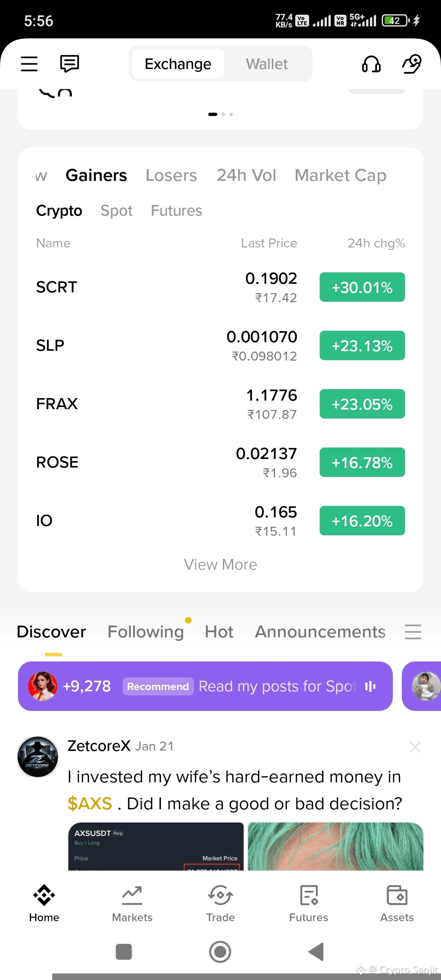
Task: Tap the headset customer support icon
Action: coord(371,64)
